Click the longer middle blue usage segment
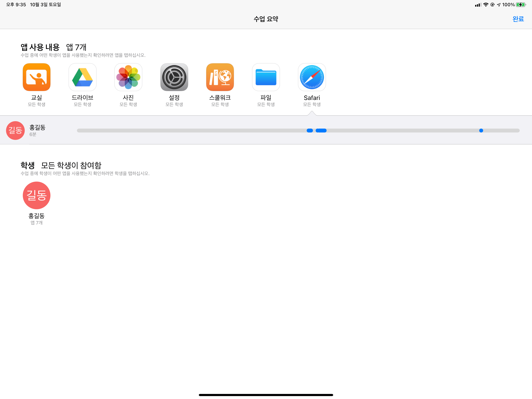Image resolution: width=532 pixels, height=399 pixels. 321,130
